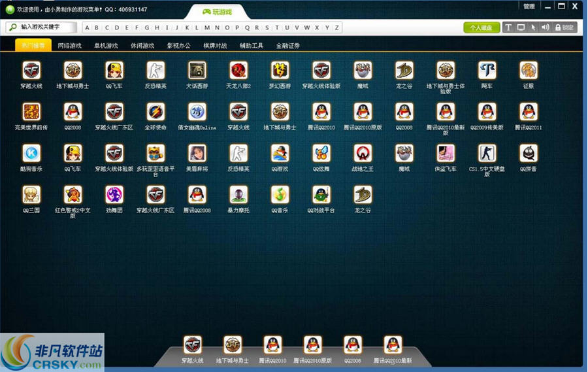
Task: Launch the QQ飞车 game in the first row
Action: tap(114, 71)
